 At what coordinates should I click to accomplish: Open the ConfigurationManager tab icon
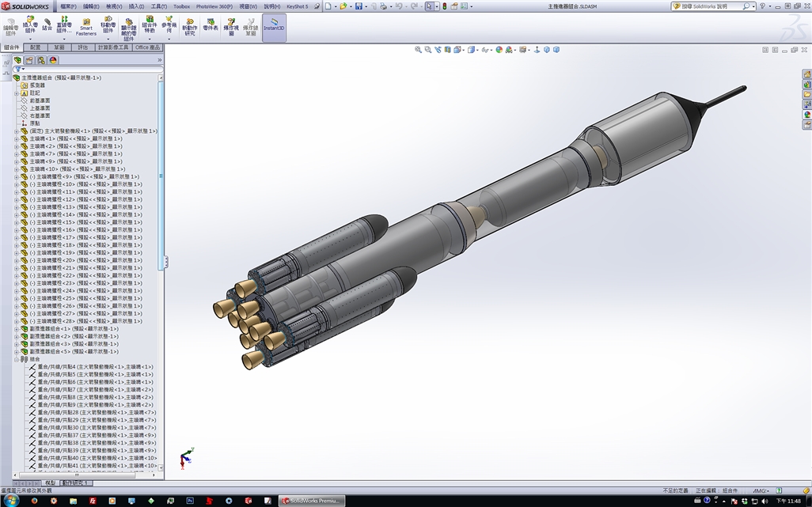coord(41,60)
